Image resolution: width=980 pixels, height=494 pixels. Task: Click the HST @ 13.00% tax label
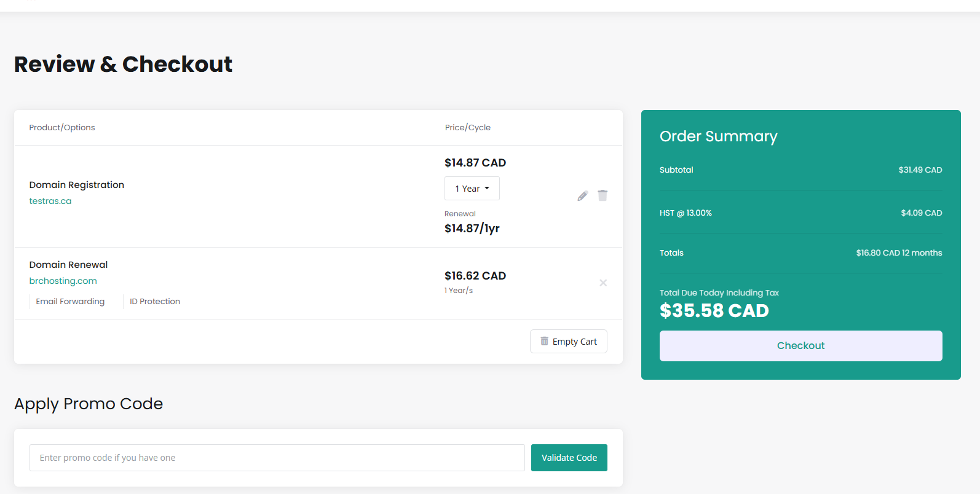[x=686, y=213]
